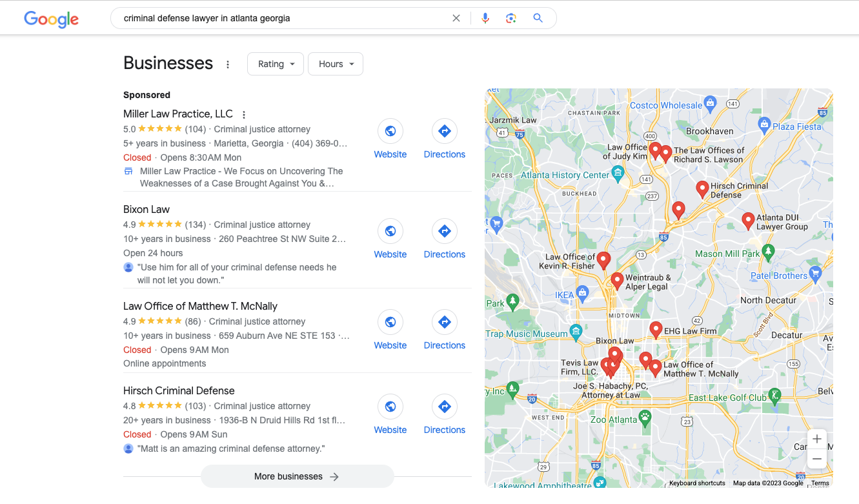
Task: Open Bixon Law website globe icon
Action: pyautogui.click(x=390, y=231)
